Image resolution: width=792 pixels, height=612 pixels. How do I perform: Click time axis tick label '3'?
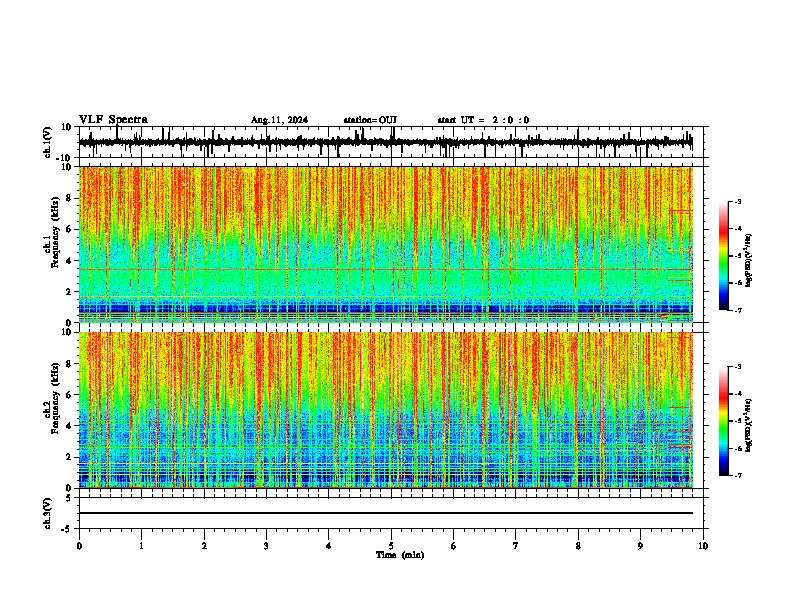click(x=266, y=546)
